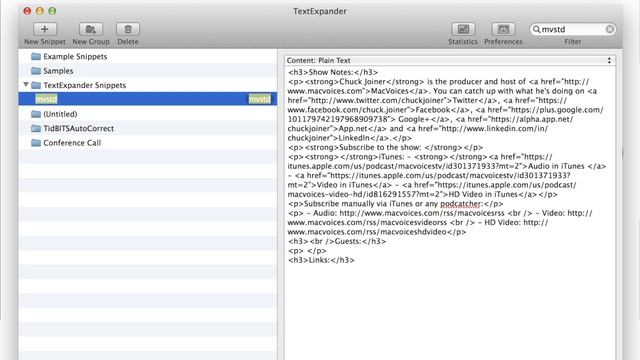Zoom the TextExpander window green button
The width and height of the screenshot is (640, 360).
52,11
